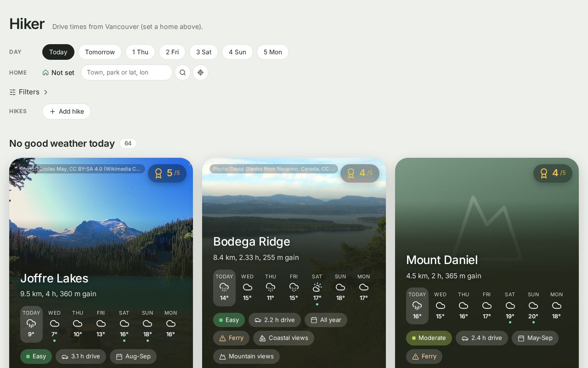Click Joffre Lakes TODAY rain forecast icon

click(x=31, y=323)
